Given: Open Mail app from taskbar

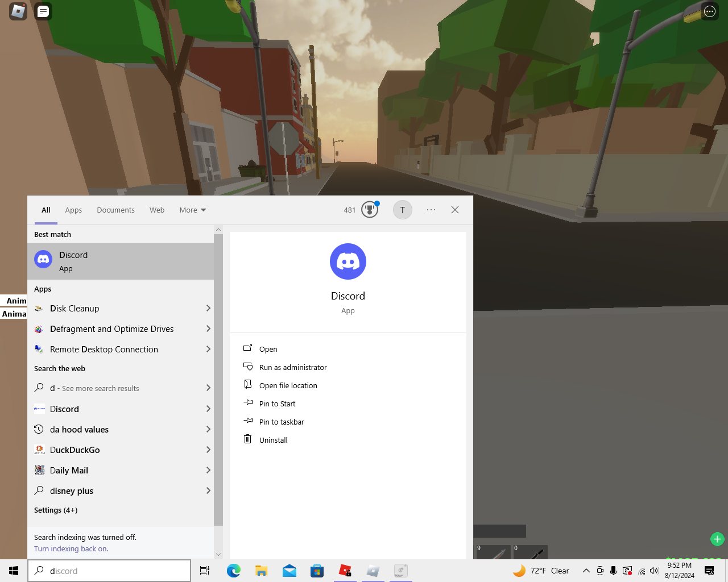Looking at the screenshot, I should [289, 571].
